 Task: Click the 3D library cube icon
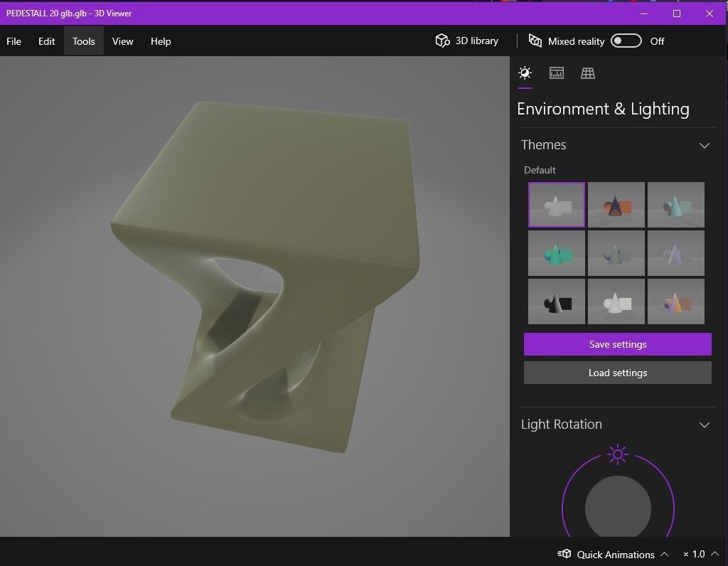coord(442,41)
